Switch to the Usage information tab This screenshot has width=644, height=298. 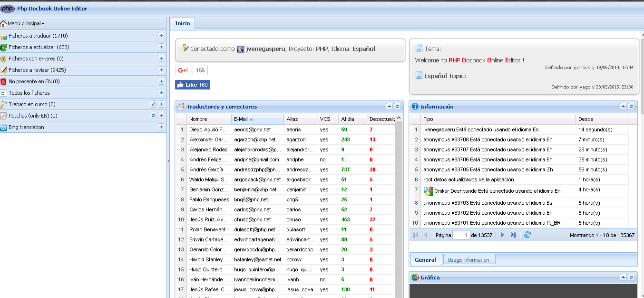click(468, 260)
